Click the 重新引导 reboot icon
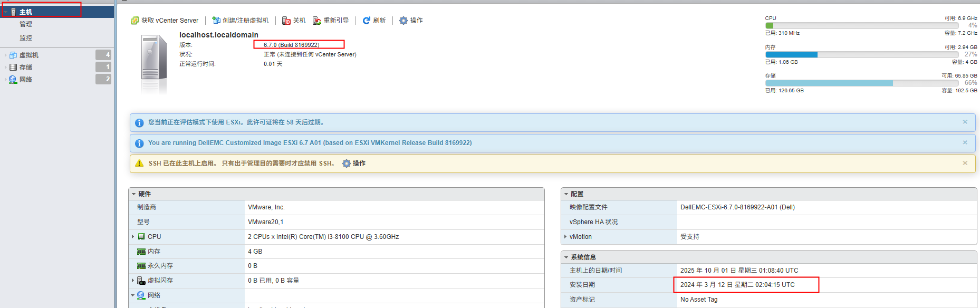Viewport: 980px width, 308px height. (317, 21)
